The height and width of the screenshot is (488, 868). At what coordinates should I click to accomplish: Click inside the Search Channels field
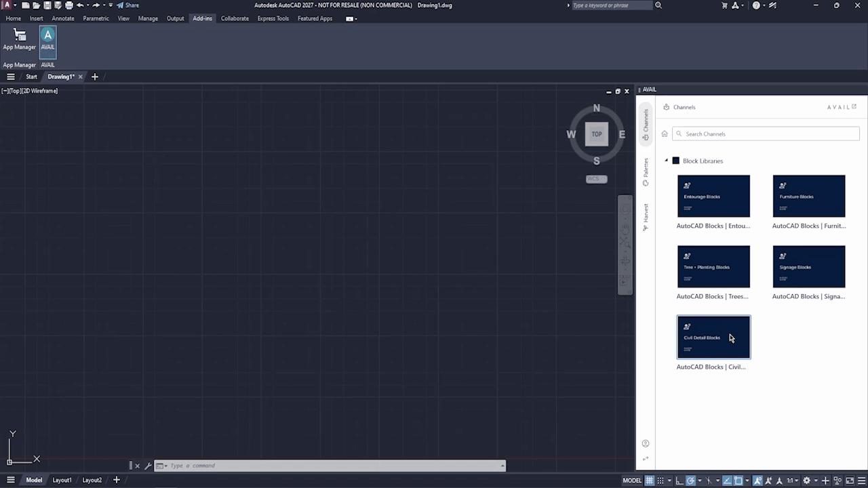[766, 134]
